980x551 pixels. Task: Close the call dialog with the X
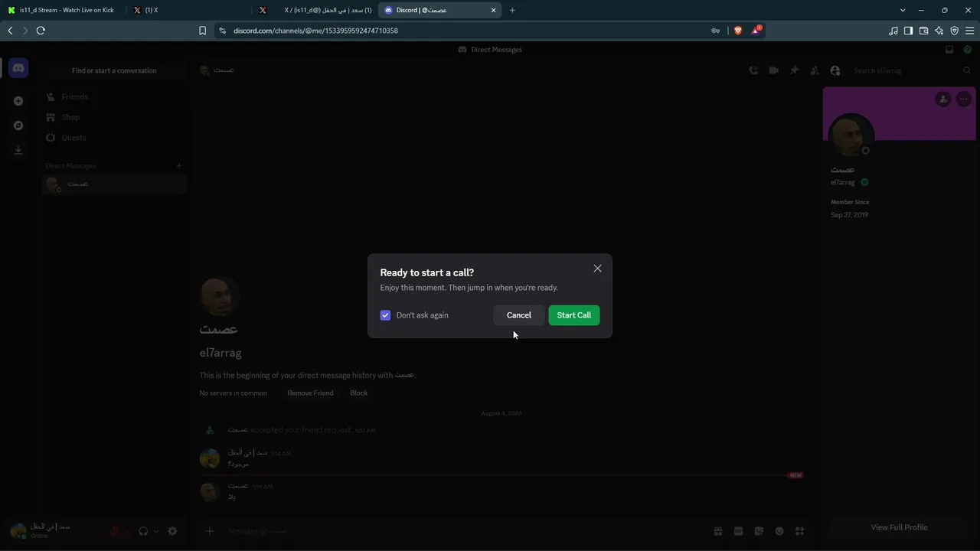point(597,269)
